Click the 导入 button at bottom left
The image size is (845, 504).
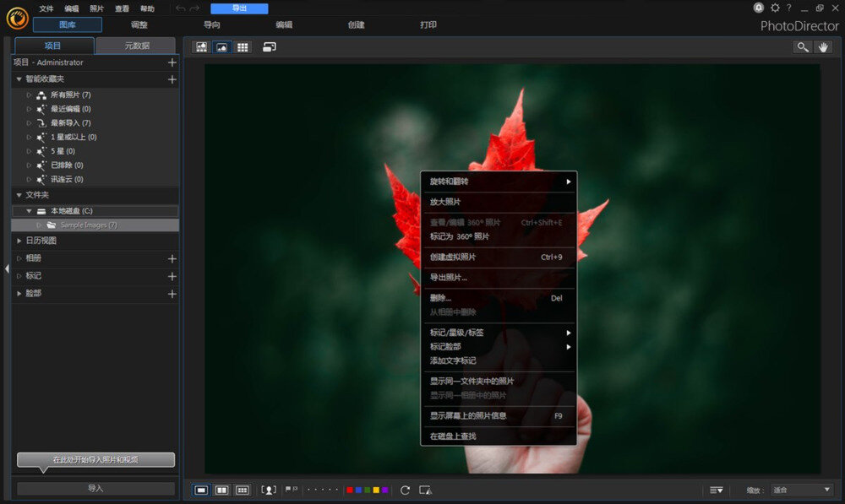95,487
